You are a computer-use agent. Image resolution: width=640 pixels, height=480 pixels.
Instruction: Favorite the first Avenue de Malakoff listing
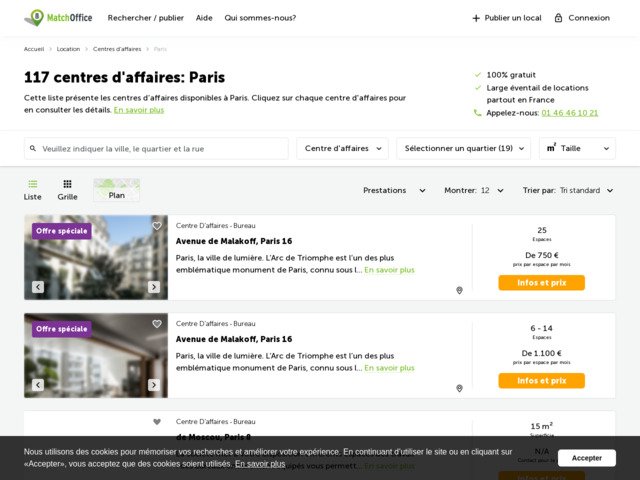click(157, 226)
